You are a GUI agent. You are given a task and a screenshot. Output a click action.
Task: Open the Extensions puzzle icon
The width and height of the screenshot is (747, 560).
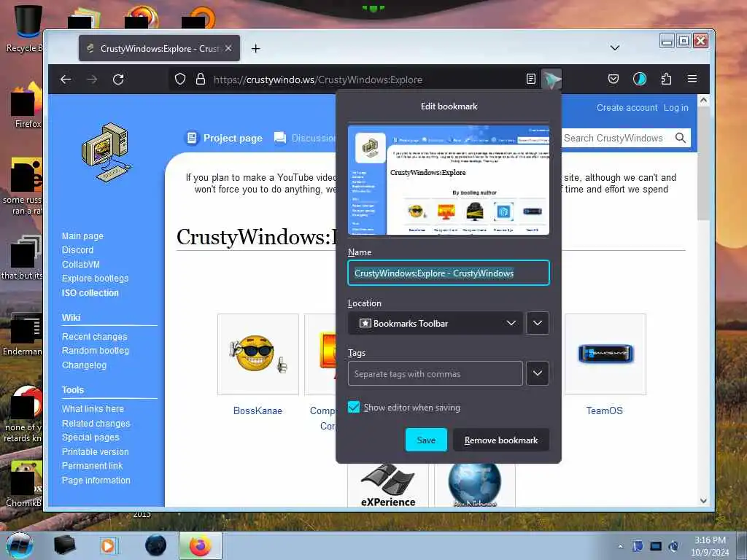tap(666, 79)
